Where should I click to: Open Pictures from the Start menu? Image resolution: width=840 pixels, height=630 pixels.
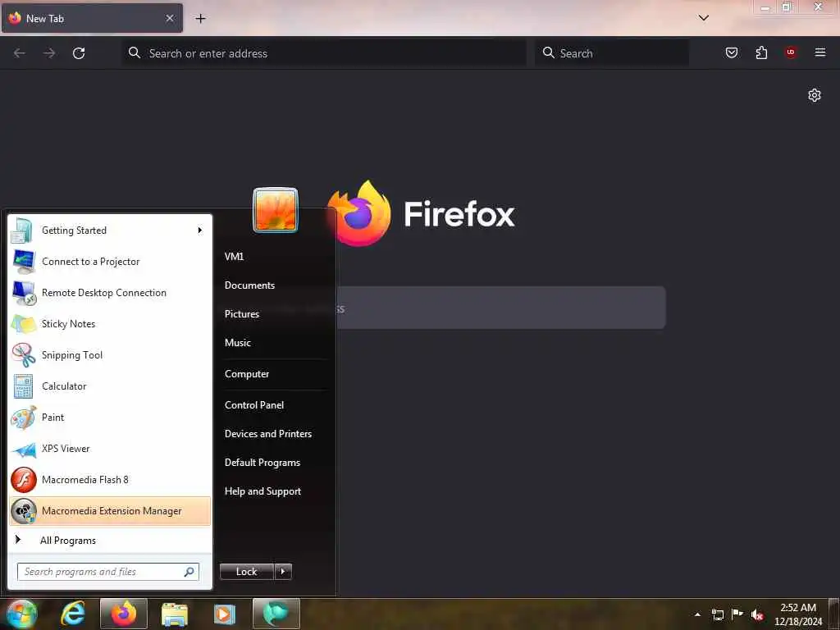pos(242,314)
